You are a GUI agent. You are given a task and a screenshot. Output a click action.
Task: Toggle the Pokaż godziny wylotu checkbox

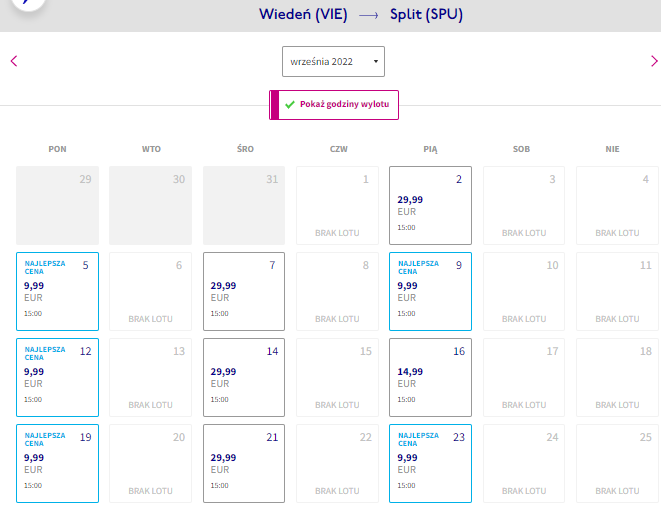[334, 105]
